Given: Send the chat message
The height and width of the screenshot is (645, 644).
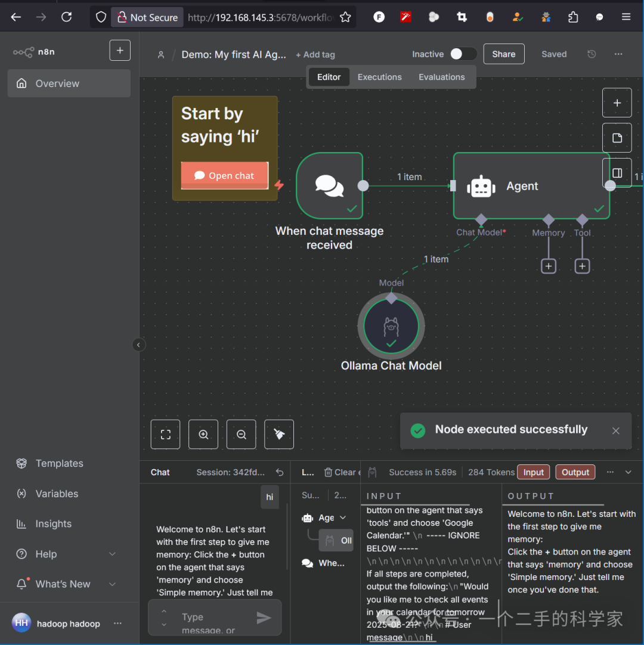Looking at the screenshot, I should click(x=264, y=618).
